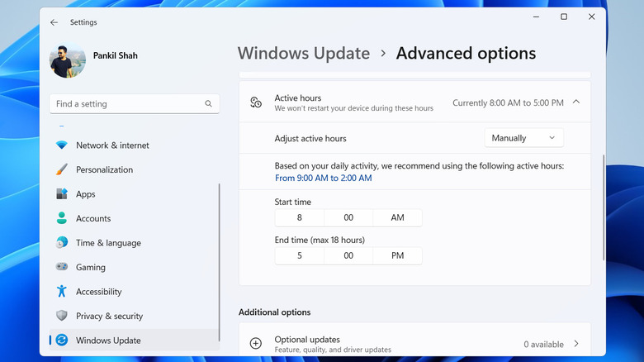Apply recommended 9:00 AM to 2:00 AM hours
Image resolution: width=644 pixels, height=362 pixels.
click(323, 178)
